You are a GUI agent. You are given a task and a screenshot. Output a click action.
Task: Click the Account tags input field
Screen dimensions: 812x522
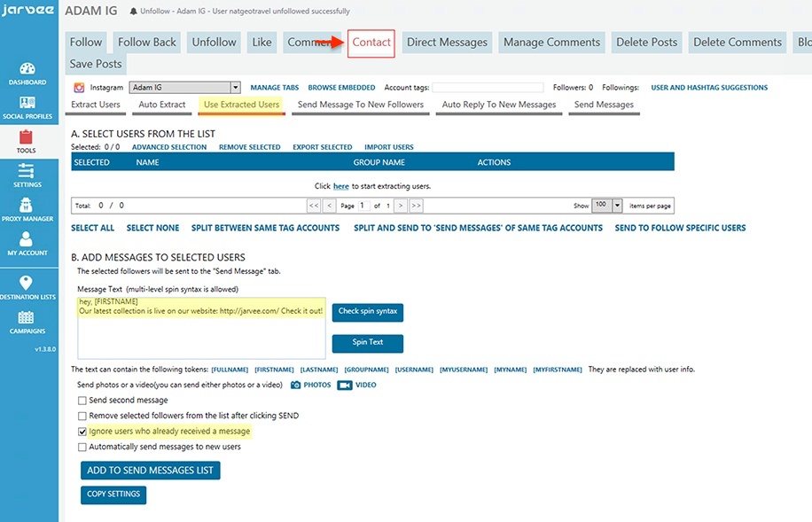(x=488, y=88)
